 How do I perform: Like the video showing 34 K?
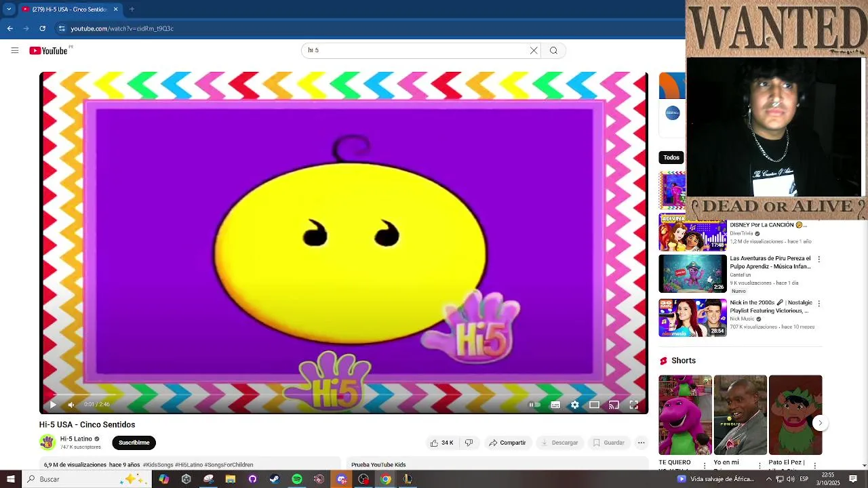pyautogui.click(x=441, y=443)
